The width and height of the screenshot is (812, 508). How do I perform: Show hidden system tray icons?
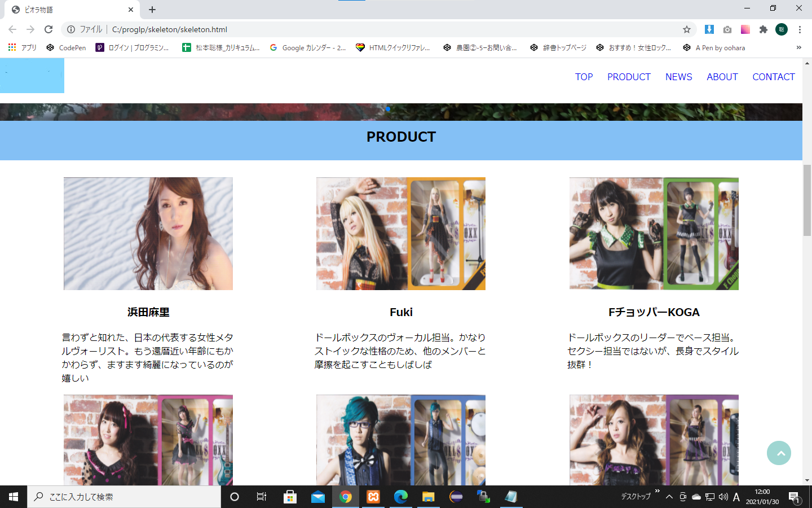[x=669, y=497]
